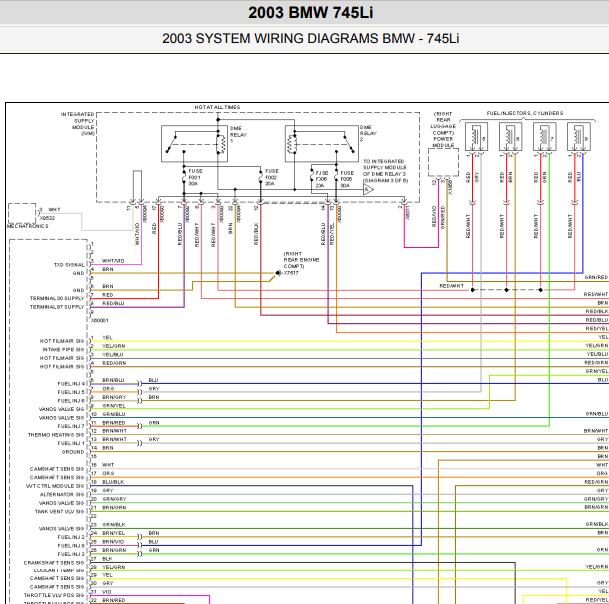
Task: Click the "FUEL INJ 6" pin label
Action: pyautogui.click(x=71, y=401)
